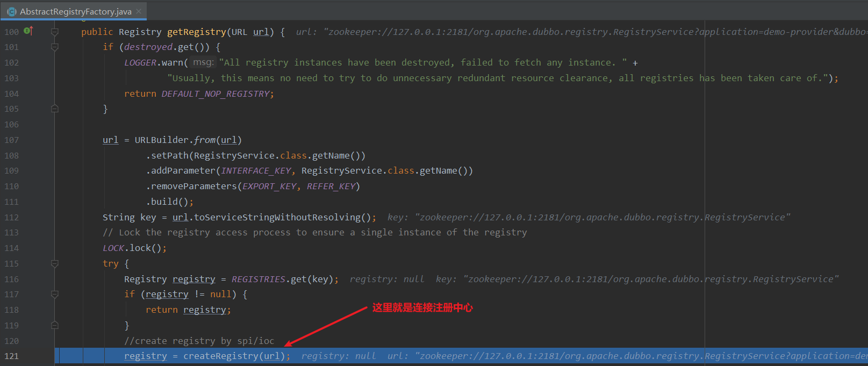The image size is (868, 366).
Task: Click the implements-method gutter icon on line 100
Action: pos(28,31)
